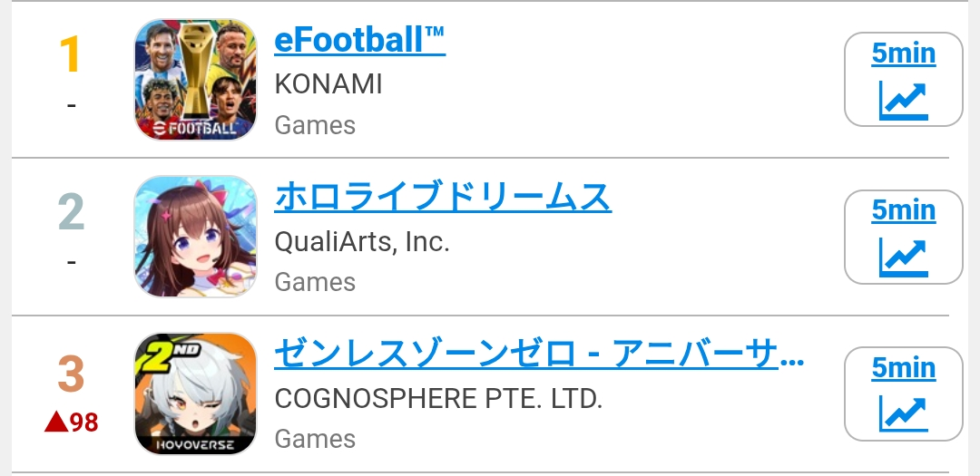980x476 pixels.
Task: Click the 5min link for ホロライブドリームス
Action: [x=904, y=210]
